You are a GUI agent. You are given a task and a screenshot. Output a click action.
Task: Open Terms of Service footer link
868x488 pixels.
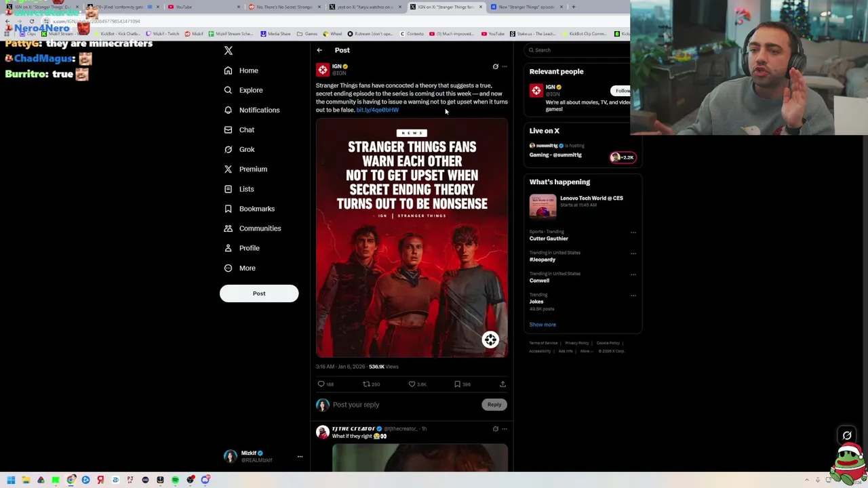tap(543, 343)
